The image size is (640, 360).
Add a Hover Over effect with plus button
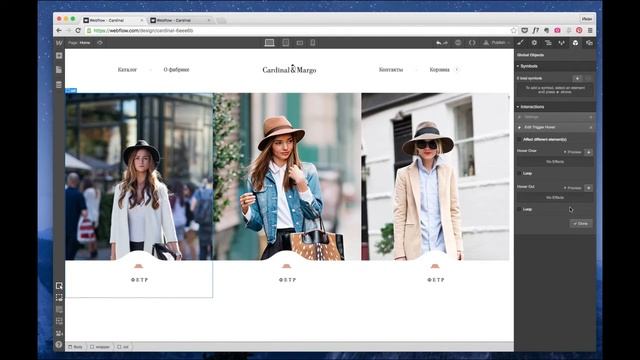(x=589, y=152)
